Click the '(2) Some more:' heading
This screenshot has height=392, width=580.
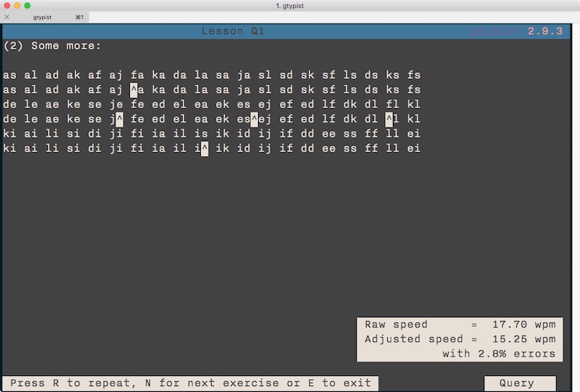[x=52, y=46]
